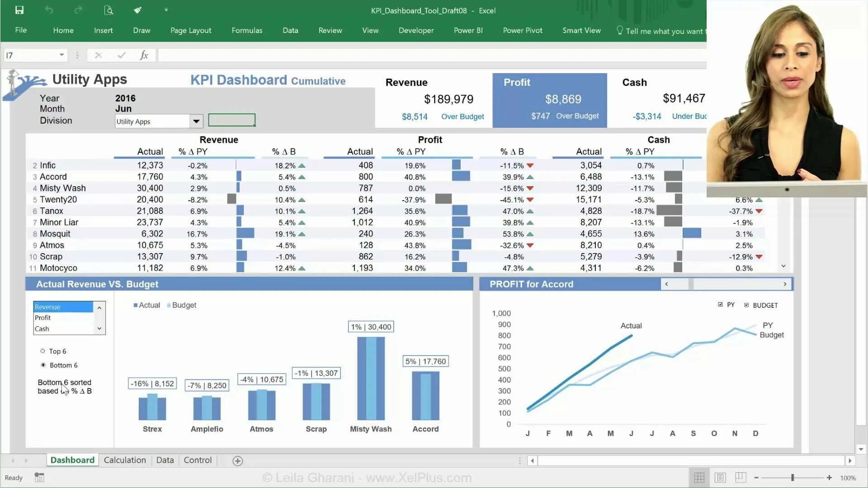Click the macro recording icon in status bar
The image size is (868, 488).
(x=39, y=478)
